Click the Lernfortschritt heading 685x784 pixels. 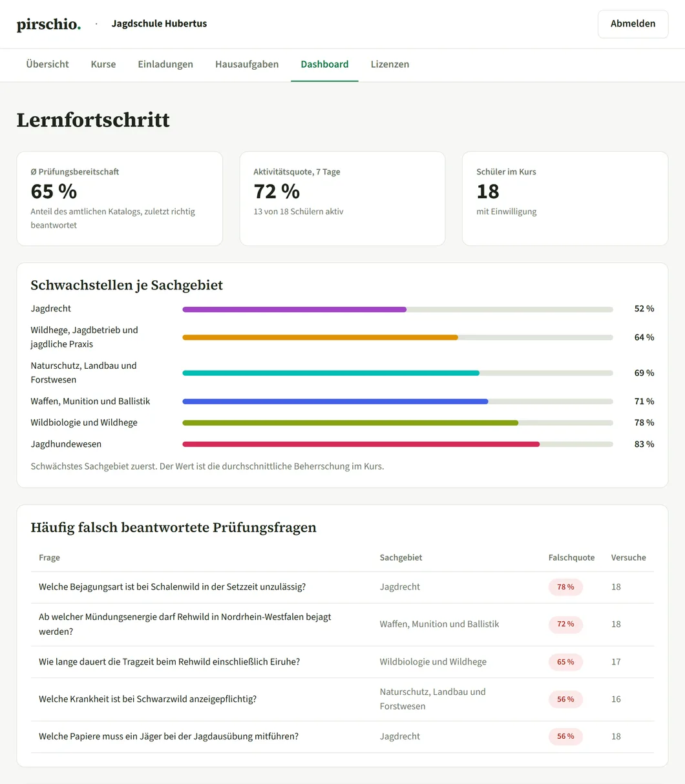tap(93, 120)
